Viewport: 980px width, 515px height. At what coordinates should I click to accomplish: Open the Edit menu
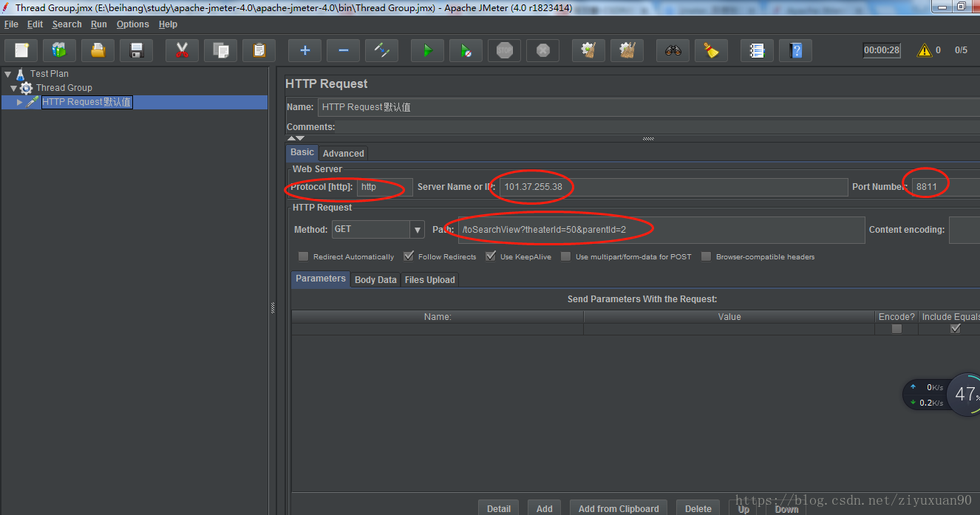tap(35, 24)
